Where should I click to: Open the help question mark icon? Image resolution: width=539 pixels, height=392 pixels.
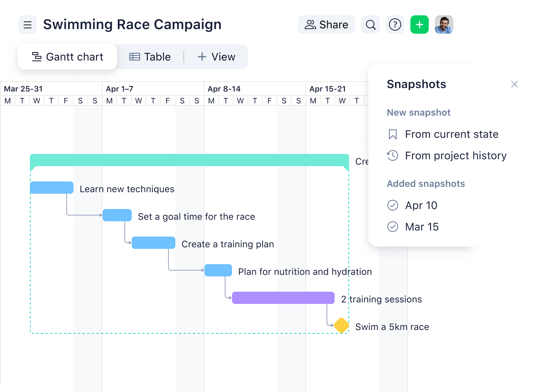pos(395,24)
